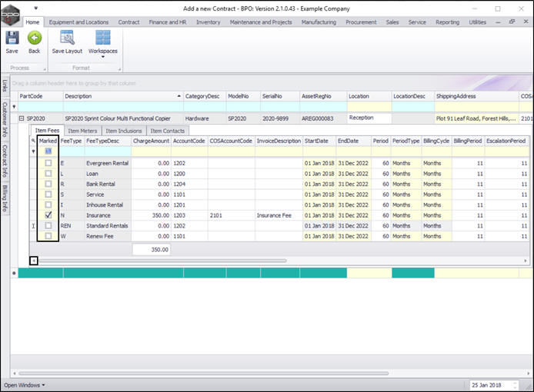Viewport: 534px width, 392px height.
Task: Click the Location cell showing Reception
Action: tap(369, 118)
